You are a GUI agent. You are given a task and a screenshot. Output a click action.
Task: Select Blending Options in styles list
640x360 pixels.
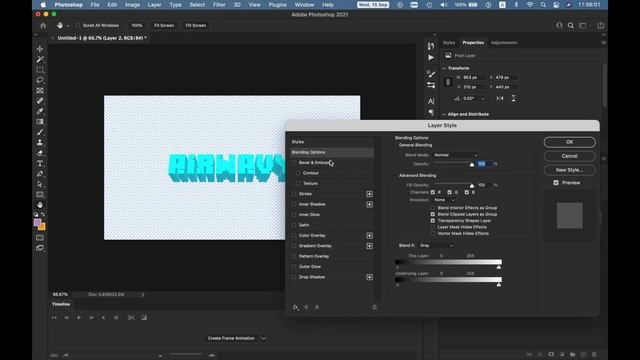click(x=332, y=152)
